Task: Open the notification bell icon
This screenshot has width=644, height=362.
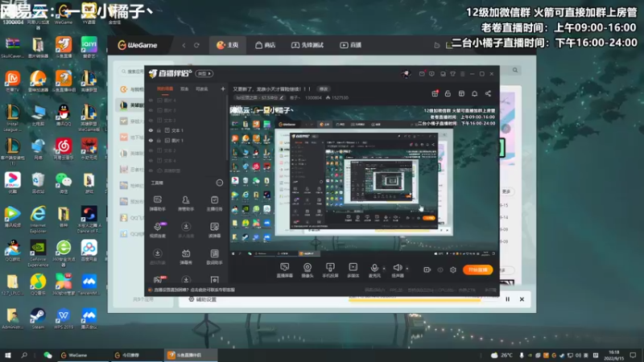Action: point(474,93)
